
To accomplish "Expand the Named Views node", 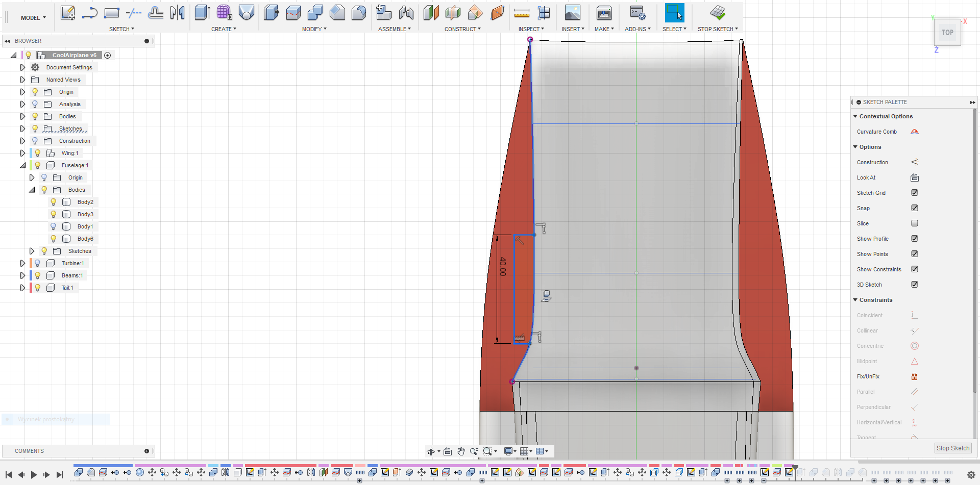I will click(x=22, y=80).
